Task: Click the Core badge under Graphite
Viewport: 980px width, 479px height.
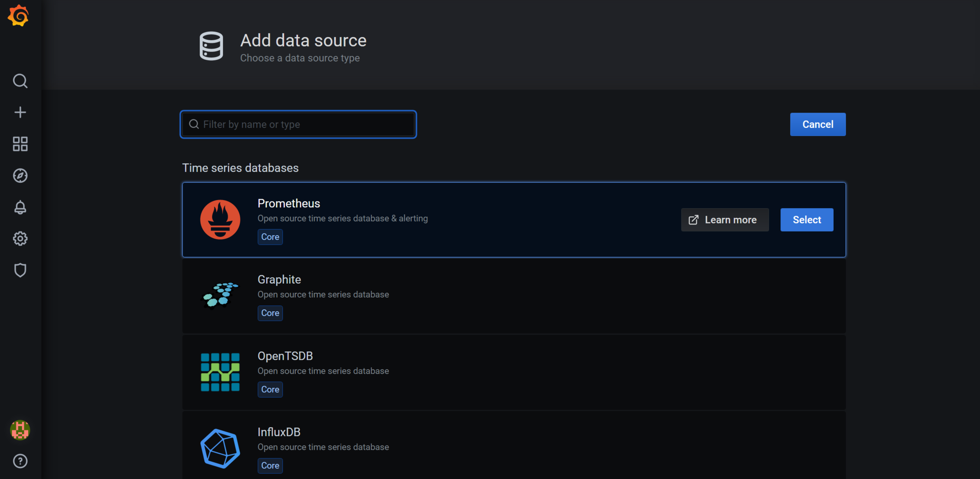Action: point(270,313)
